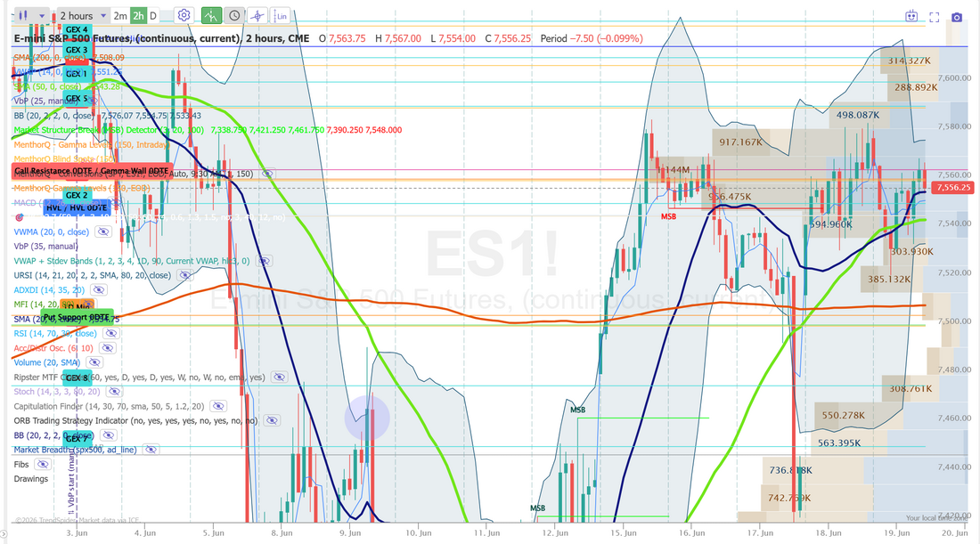This screenshot has height=544, width=980.
Task: Enter fullscreen chart mode
Action: click(935, 18)
